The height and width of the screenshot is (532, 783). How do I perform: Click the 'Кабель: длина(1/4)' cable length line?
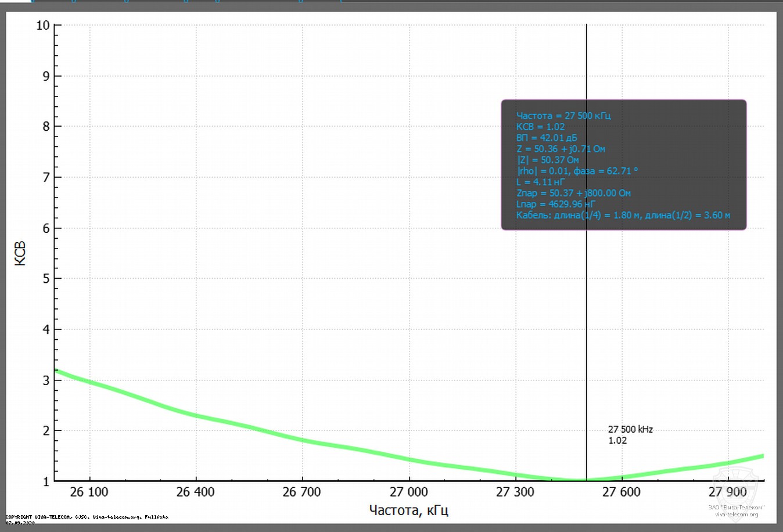pos(623,215)
